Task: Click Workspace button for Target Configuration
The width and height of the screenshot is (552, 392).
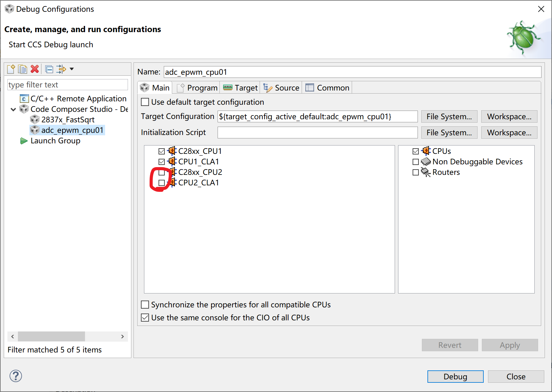Action: (x=509, y=117)
